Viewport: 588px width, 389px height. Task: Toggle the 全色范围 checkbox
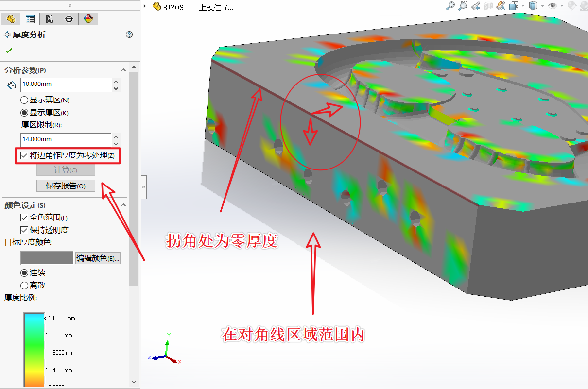point(24,218)
